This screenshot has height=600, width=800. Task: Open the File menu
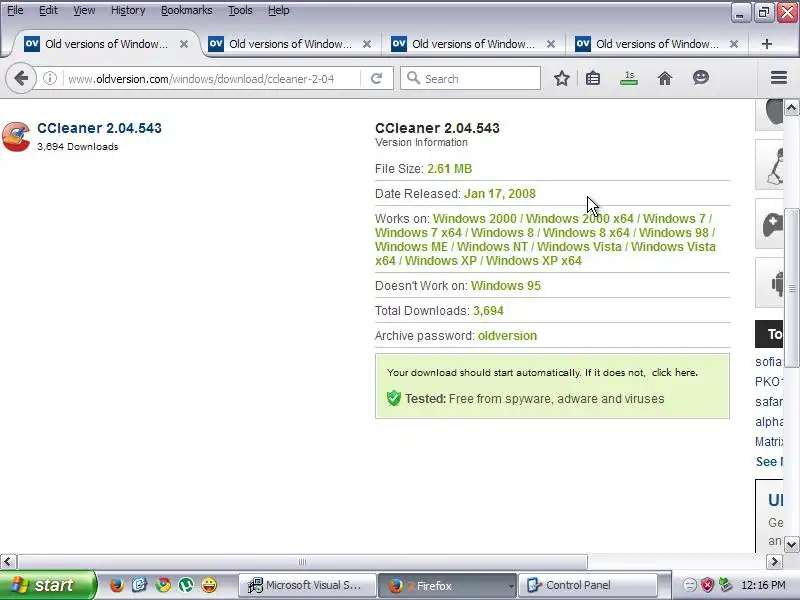click(x=15, y=10)
